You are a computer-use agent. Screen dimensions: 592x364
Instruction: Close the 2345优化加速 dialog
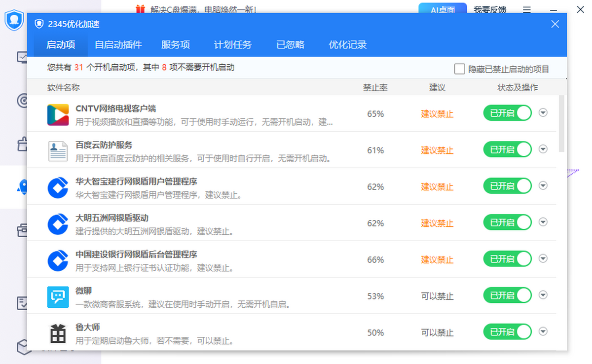(x=555, y=24)
